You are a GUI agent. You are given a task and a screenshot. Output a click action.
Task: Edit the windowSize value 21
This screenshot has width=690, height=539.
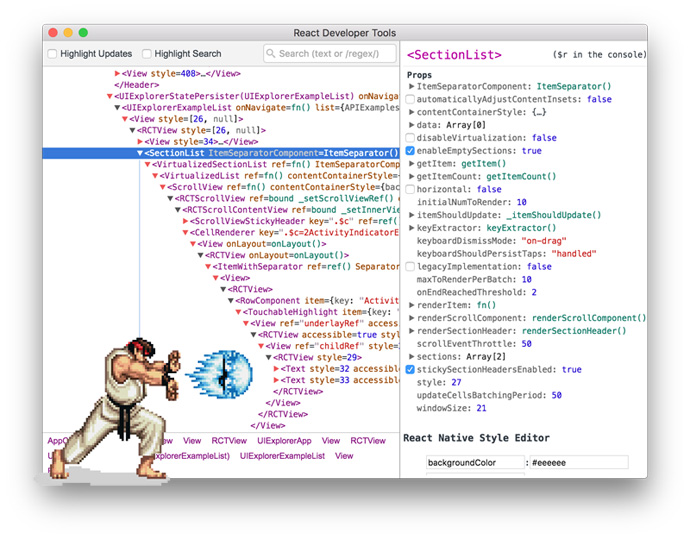481,408
